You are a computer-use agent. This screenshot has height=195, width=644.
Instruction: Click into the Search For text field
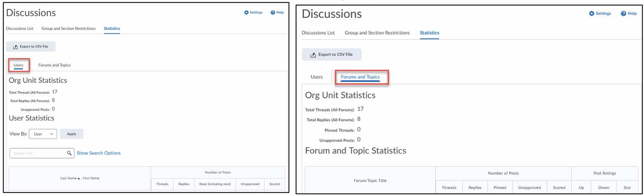pyautogui.click(x=38, y=153)
